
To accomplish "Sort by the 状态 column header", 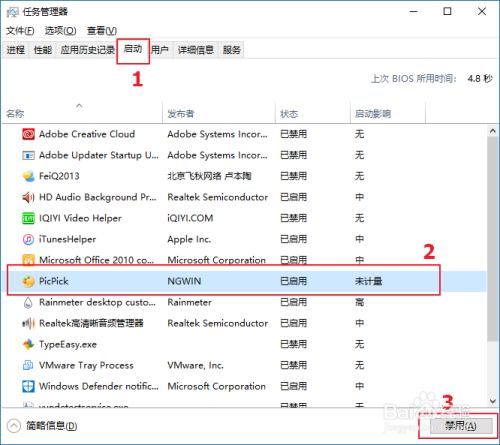I will pyautogui.click(x=313, y=113).
